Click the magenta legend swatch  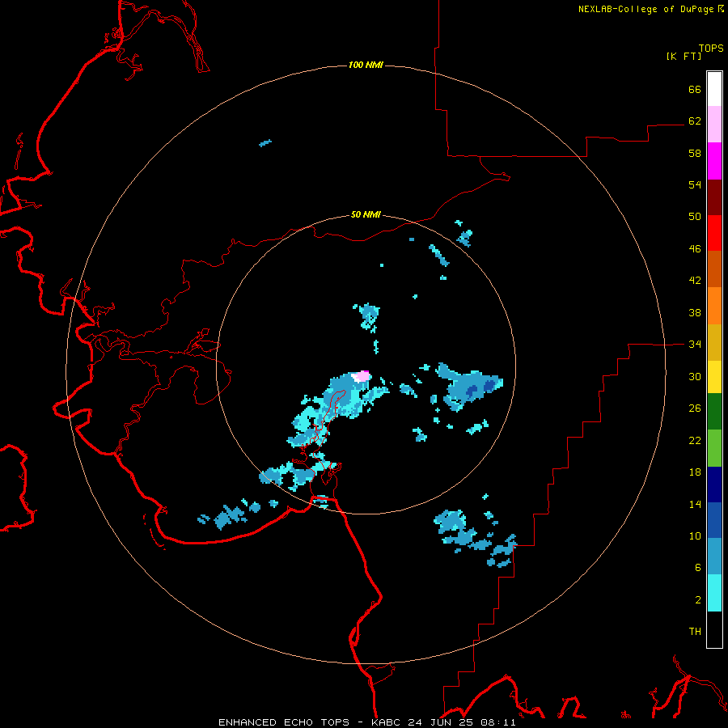pyautogui.click(x=714, y=161)
